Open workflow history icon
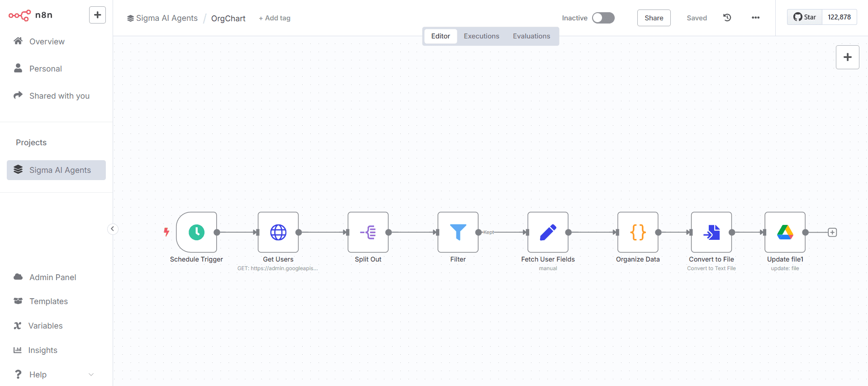This screenshot has height=386, width=868. [727, 18]
